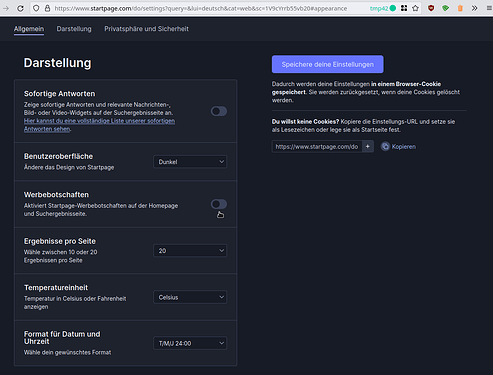Open the Temperatureinheit Celsius dropdown
This screenshot has height=375, width=493.
tap(190, 297)
